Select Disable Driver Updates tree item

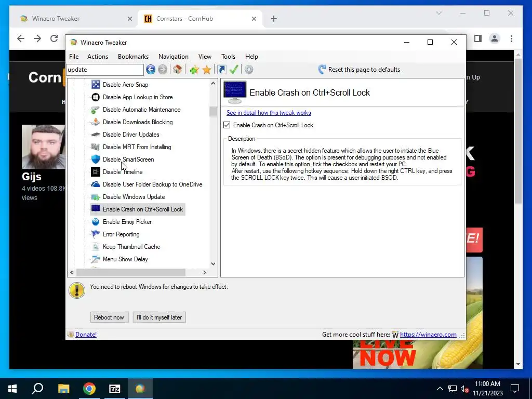131,135
